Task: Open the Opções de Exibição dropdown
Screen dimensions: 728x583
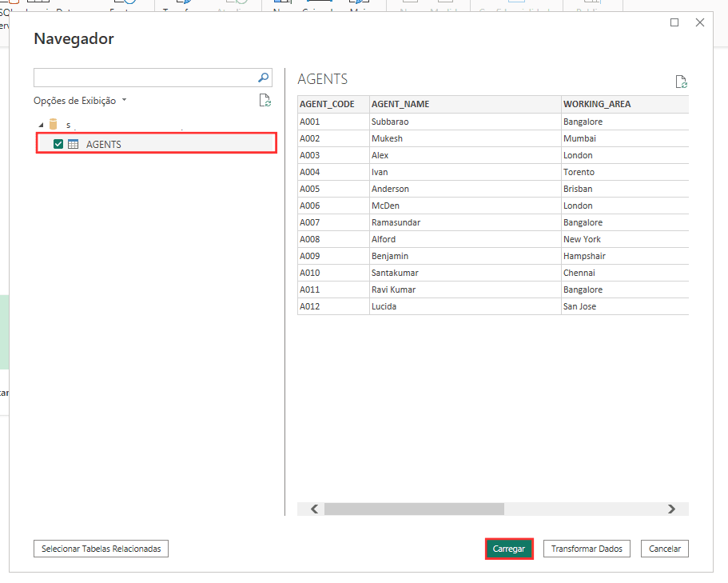Action: 80,101
